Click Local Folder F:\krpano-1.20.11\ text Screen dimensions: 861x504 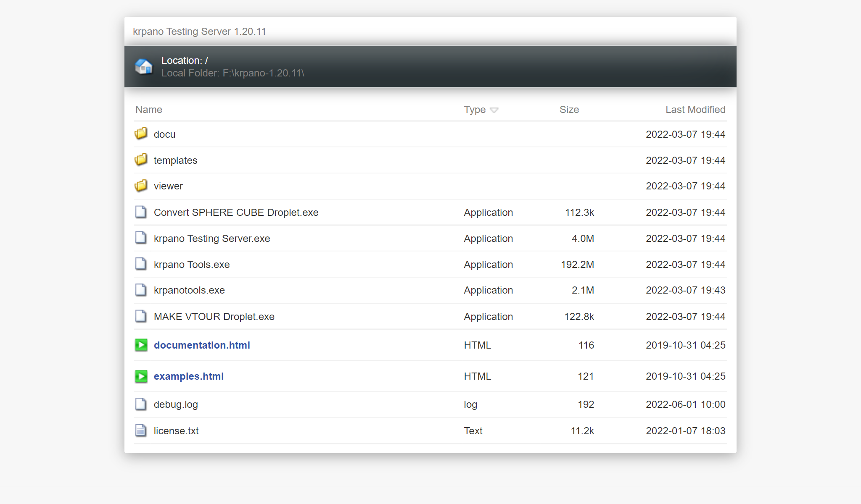tap(233, 73)
